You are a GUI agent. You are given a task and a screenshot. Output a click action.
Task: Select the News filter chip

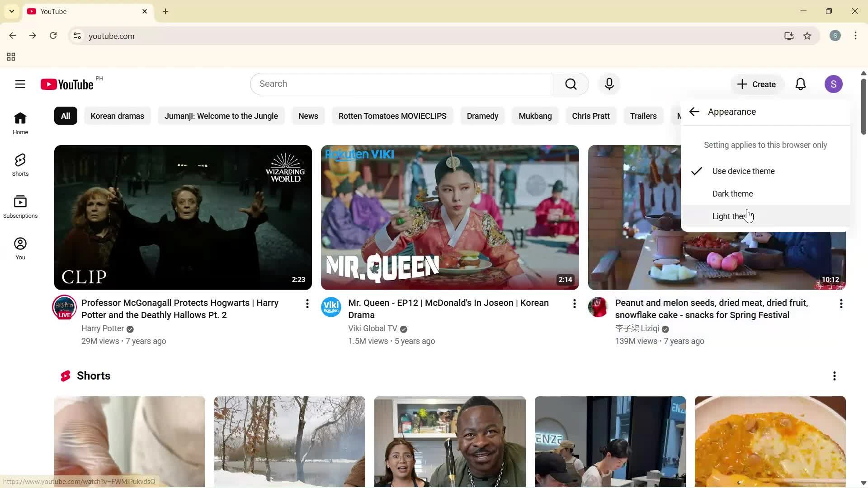tap(308, 116)
